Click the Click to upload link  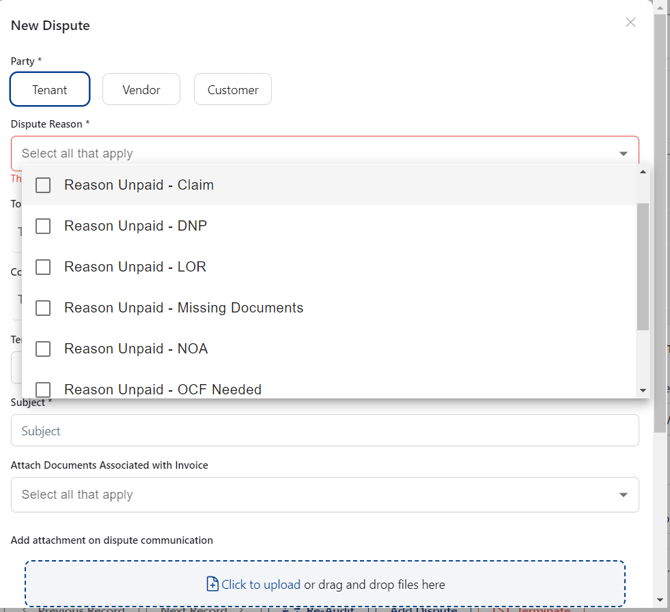click(x=261, y=584)
